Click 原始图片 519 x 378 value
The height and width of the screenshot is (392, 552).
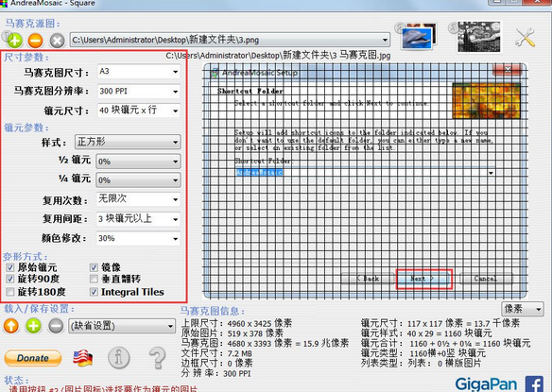click(x=255, y=333)
